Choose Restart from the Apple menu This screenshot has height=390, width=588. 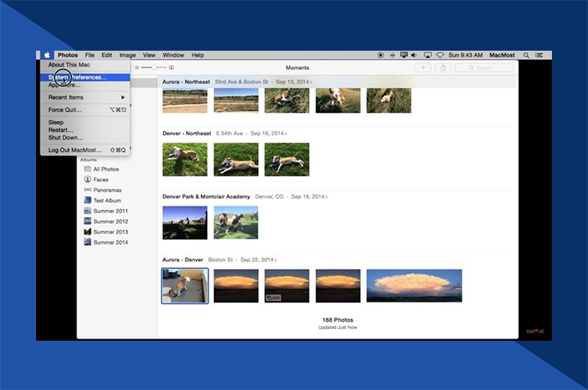[x=85, y=130]
